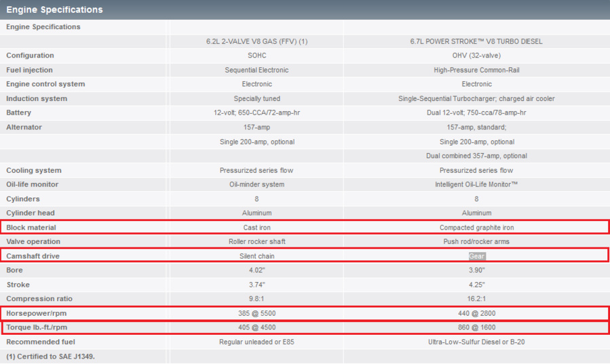This screenshot has height=364, width=610.
Task: Select '12-volt; 650-CCA/72-amp-hr' battery value
Action: tap(256, 113)
